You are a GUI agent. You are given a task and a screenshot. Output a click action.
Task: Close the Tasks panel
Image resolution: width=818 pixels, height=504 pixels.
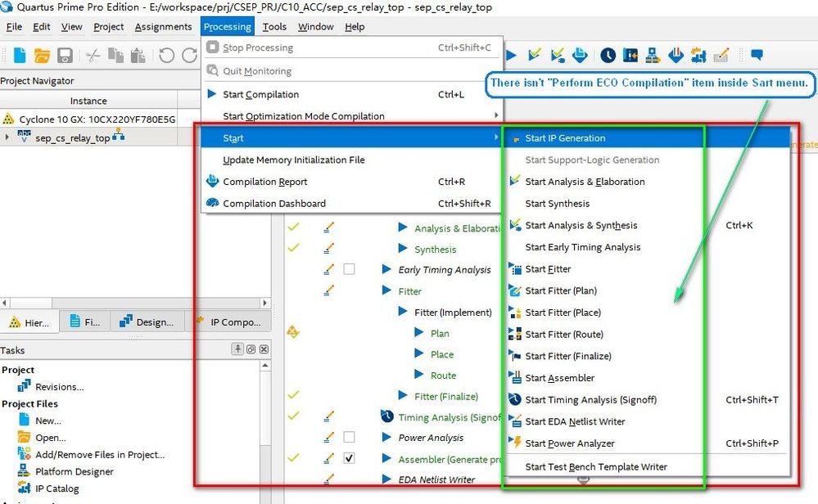[x=264, y=349]
